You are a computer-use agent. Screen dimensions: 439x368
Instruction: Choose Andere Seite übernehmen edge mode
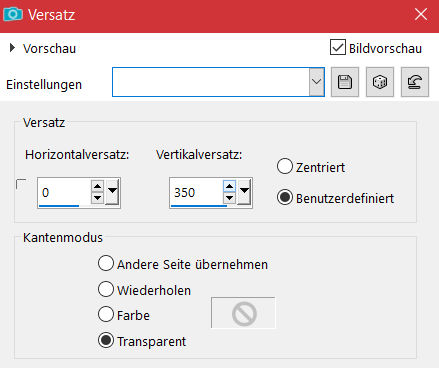106,263
